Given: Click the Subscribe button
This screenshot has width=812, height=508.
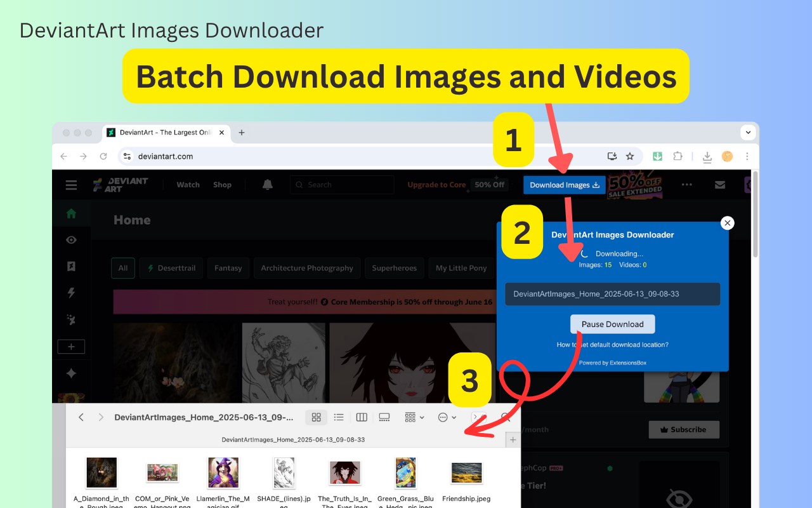Looking at the screenshot, I should (684, 429).
